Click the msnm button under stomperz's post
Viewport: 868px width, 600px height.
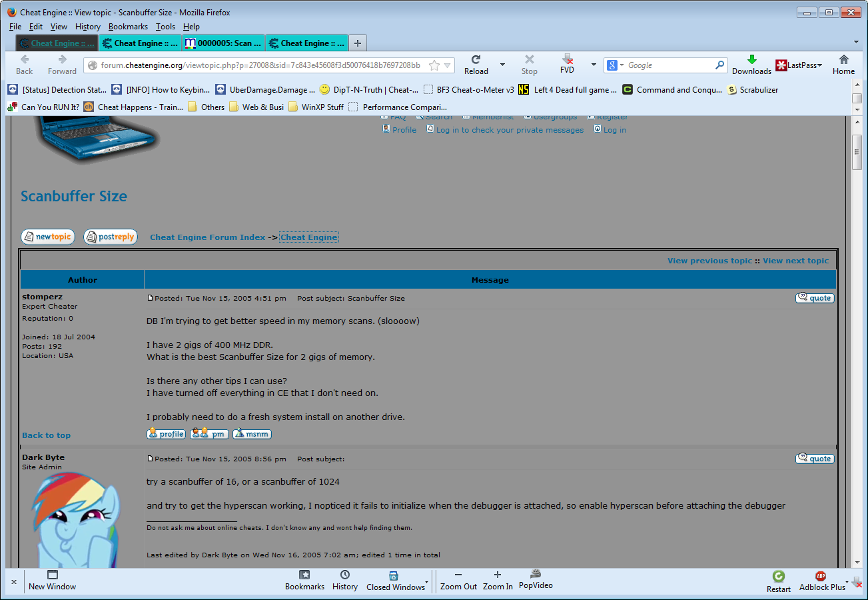252,434
